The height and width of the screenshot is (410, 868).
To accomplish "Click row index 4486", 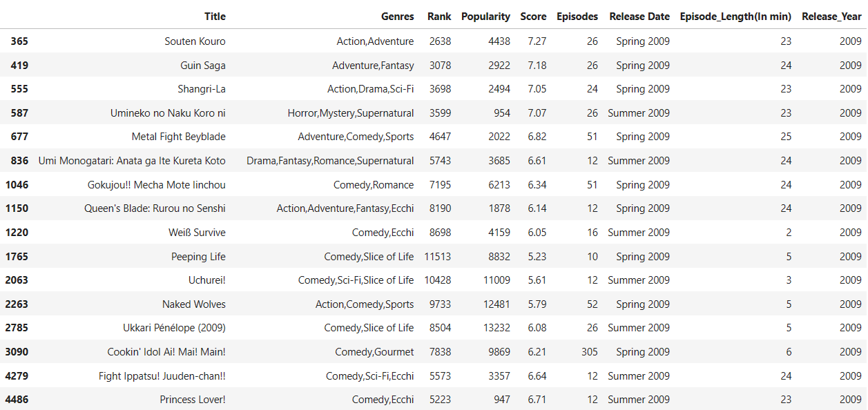I will click(17, 400).
